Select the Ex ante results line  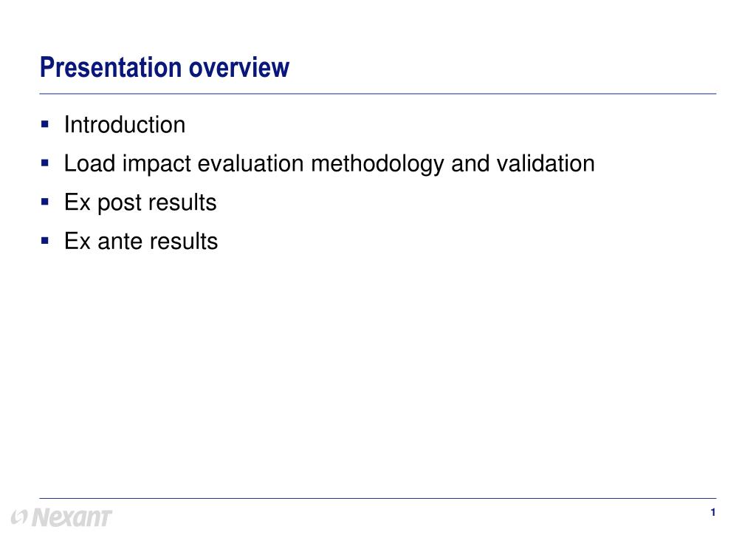coord(141,241)
